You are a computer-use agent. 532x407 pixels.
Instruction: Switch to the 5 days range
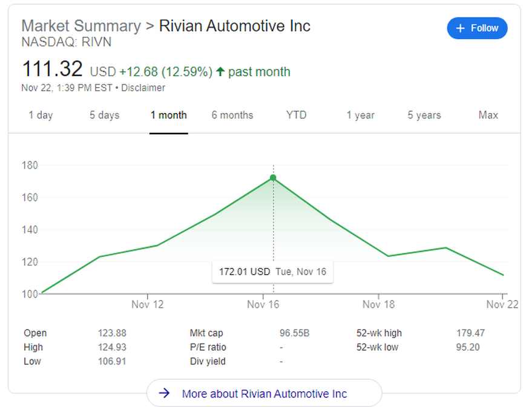coord(105,115)
